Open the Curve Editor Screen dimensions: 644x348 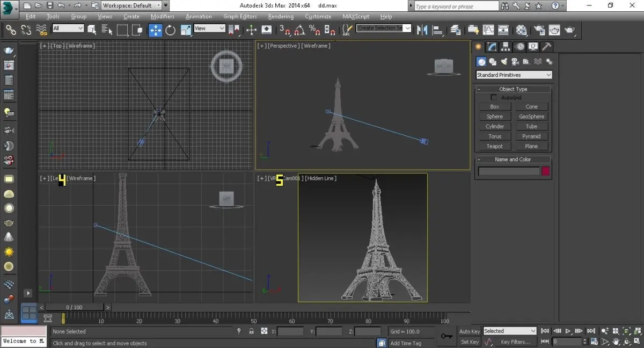[x=488, y=30]
